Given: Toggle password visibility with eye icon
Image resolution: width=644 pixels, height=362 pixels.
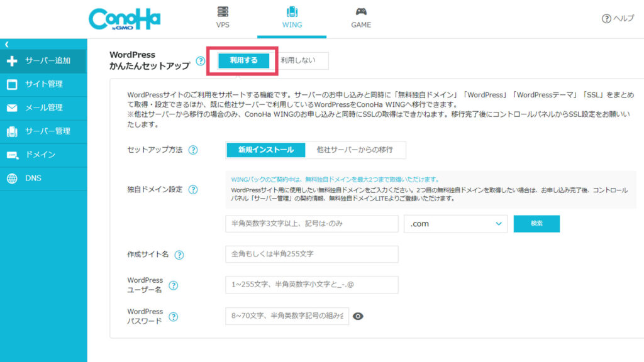Looking at the screenshot, I should coord(358,317).
